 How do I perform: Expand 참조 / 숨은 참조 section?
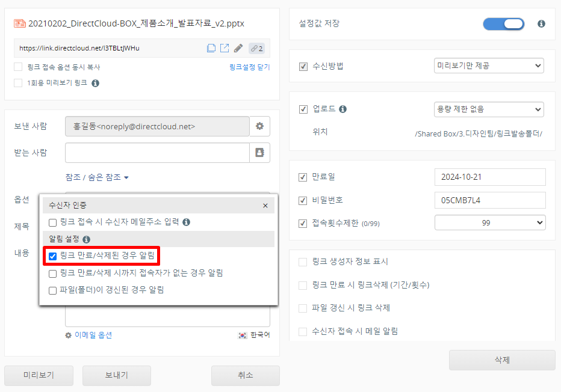point(97,177)
